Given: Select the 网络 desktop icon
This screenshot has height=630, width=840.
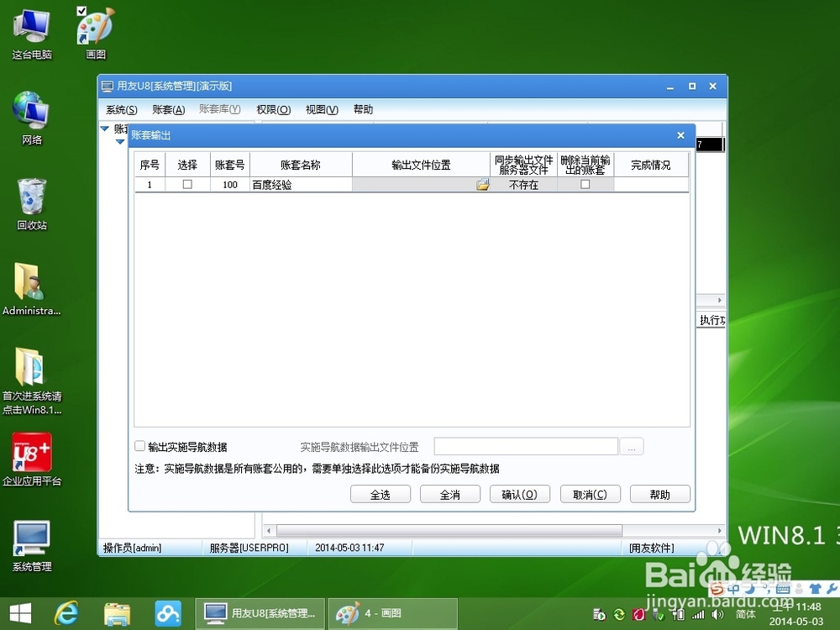Looking at the screenshot, I should (32, 118).
